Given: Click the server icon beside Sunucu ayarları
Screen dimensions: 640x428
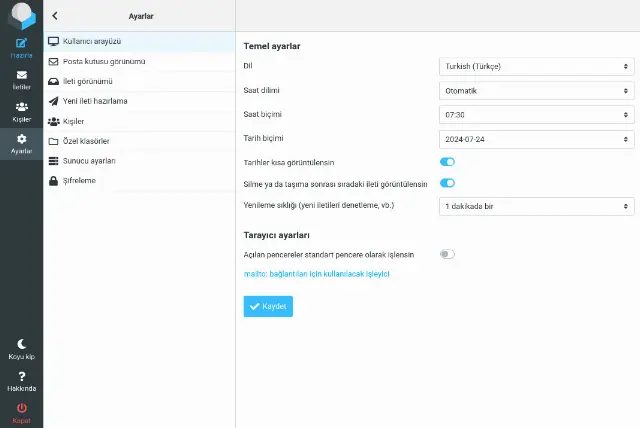Looking at the screenshot, I should 53,161.
